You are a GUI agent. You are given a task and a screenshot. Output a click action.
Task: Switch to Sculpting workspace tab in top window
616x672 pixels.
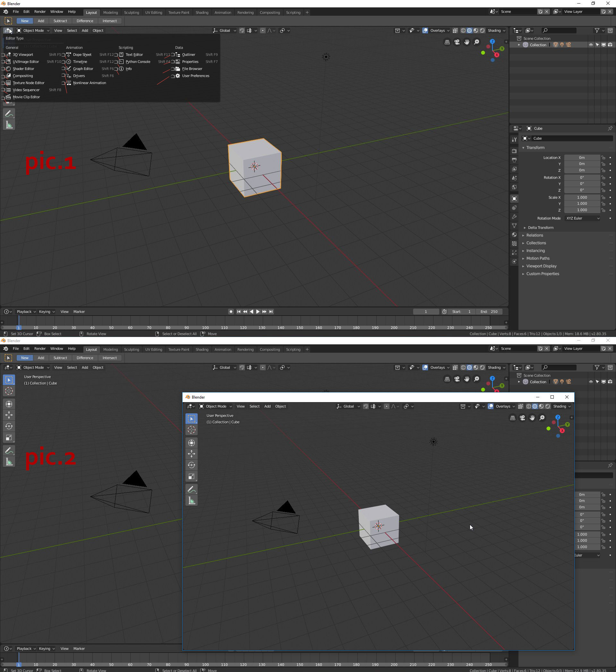(x=131, y=12)
